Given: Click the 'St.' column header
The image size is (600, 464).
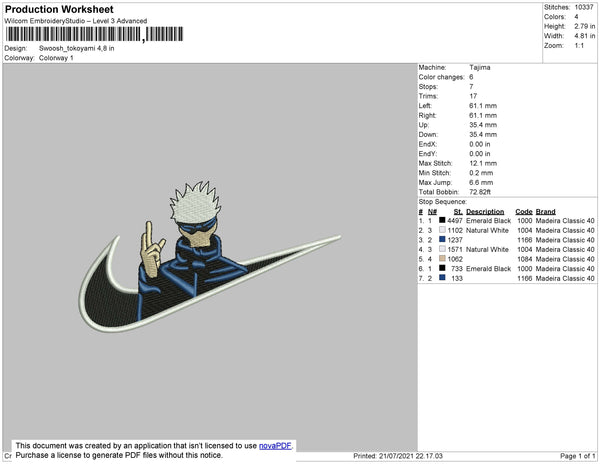Looking at the screenshot, I should point(458,212).
